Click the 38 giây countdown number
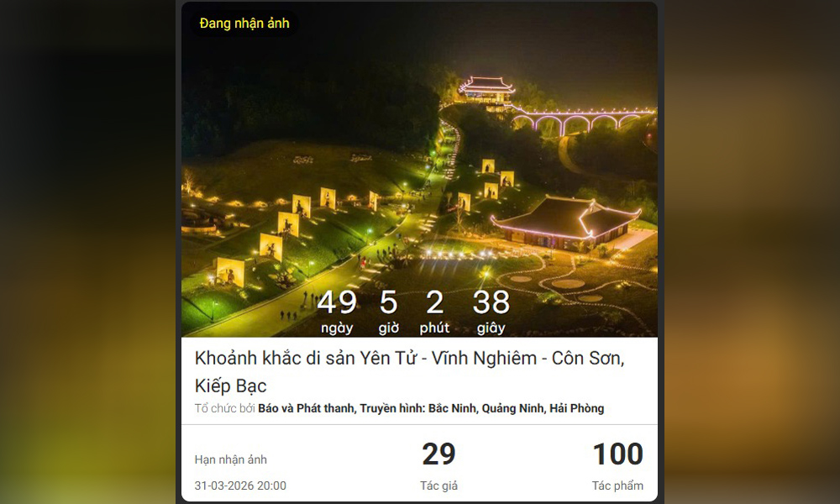 click(x=491, y=302)
